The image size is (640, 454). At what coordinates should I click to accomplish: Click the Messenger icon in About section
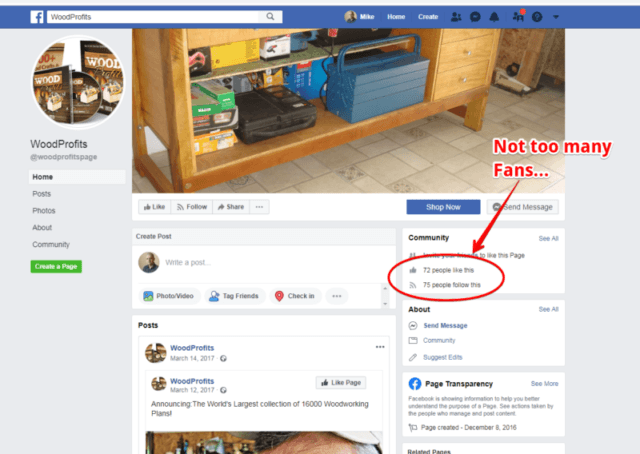(413, 325)
